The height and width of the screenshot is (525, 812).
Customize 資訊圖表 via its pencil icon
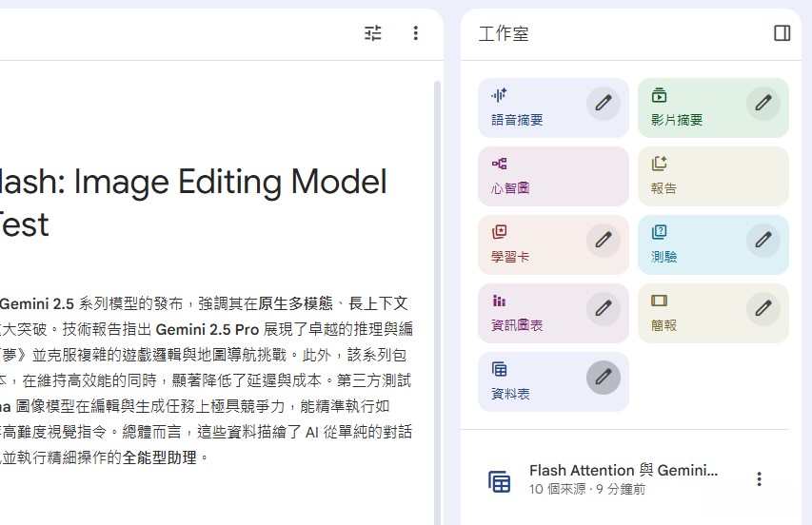[x=603, y=308]
